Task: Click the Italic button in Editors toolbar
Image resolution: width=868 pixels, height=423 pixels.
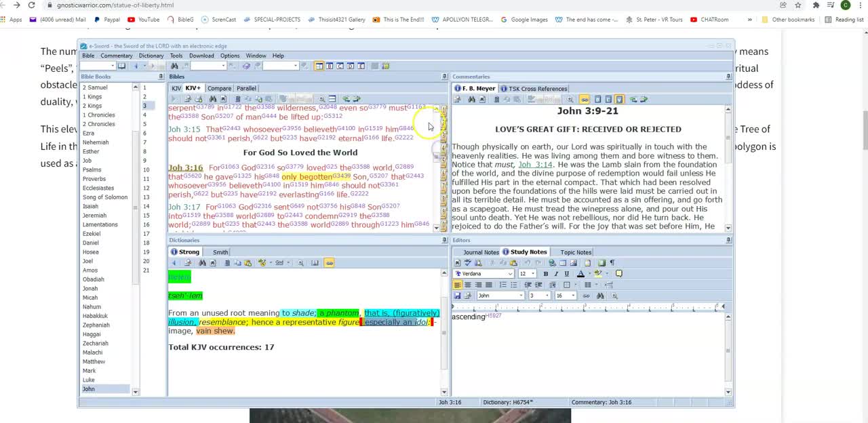Action: pos(556,274)
